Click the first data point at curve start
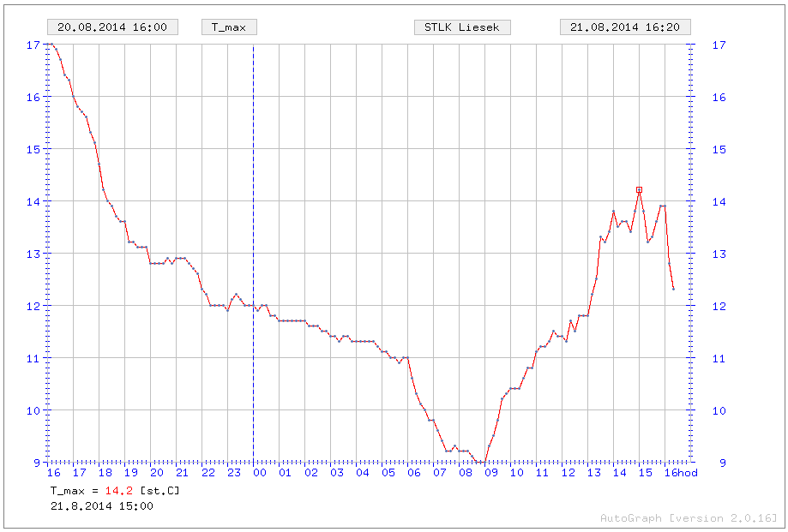 pyautogui.click(x=48, y=45)
